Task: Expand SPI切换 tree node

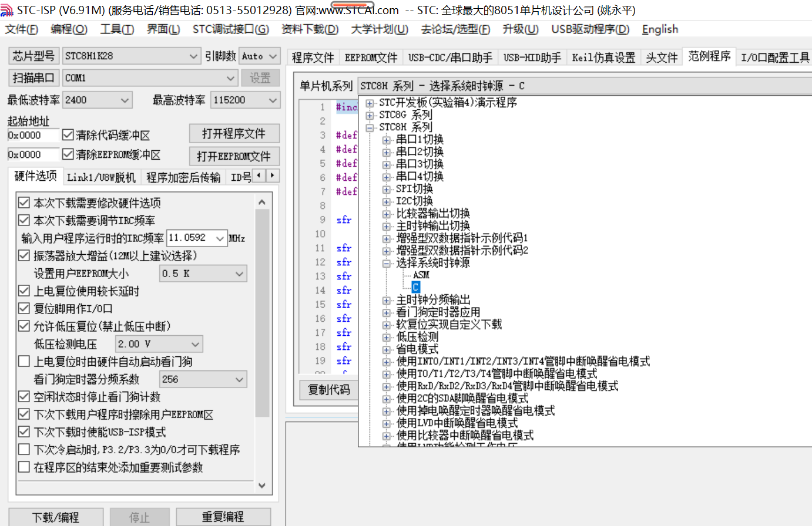Action: pos(387,189)
